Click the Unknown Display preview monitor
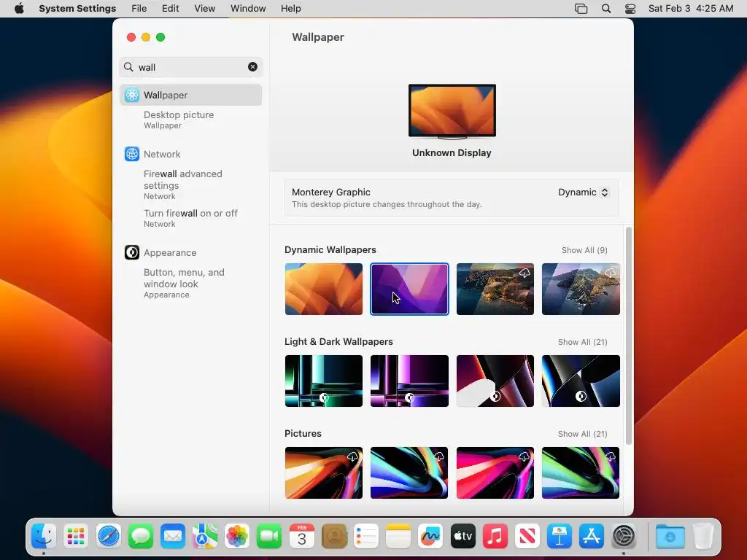The width and height of the screenshot is (747, 560). [x=452, y=112]
